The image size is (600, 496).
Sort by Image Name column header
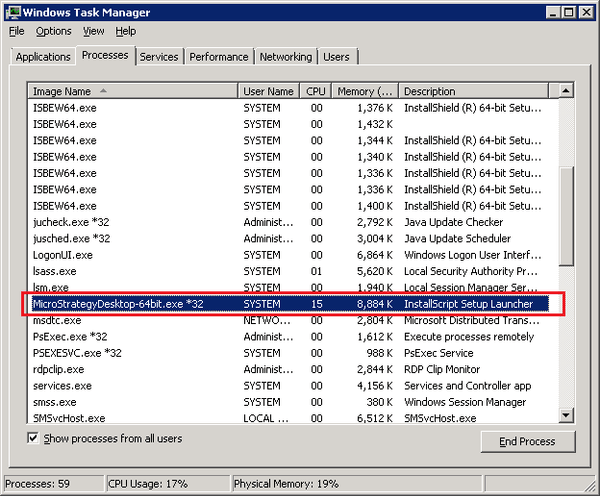[133, 91]
